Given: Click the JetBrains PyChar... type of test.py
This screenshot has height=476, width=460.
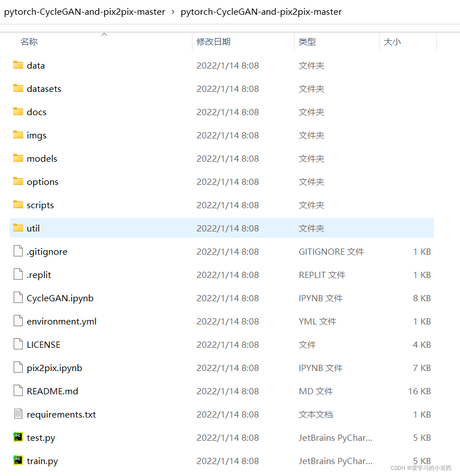Looking at the screenshot, I should click(336, 438).
